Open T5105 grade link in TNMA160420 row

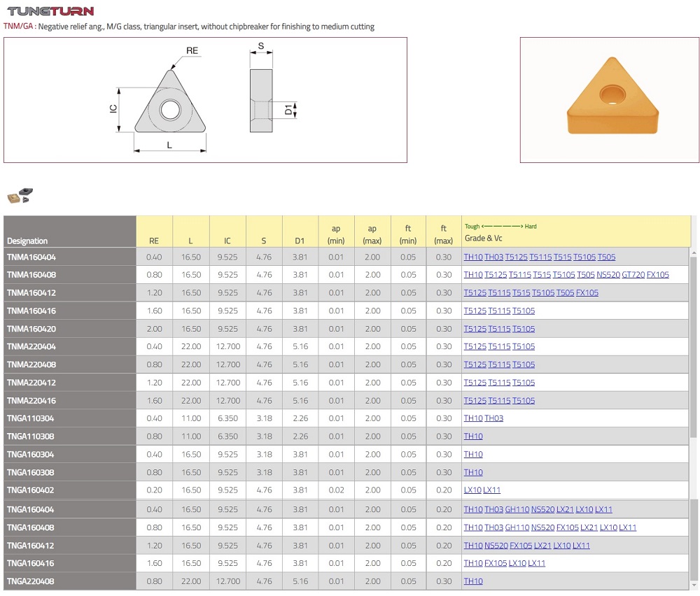tap(524, 329)
